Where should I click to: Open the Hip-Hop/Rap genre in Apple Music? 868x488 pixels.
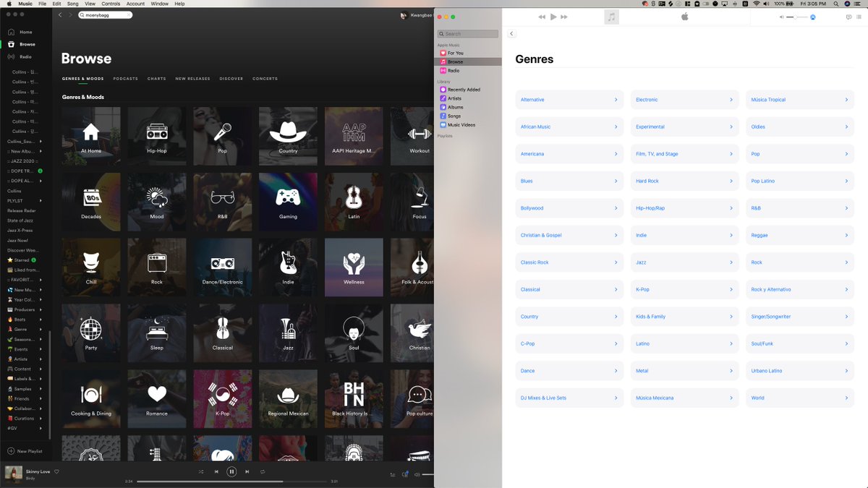[x=684, y=208]
